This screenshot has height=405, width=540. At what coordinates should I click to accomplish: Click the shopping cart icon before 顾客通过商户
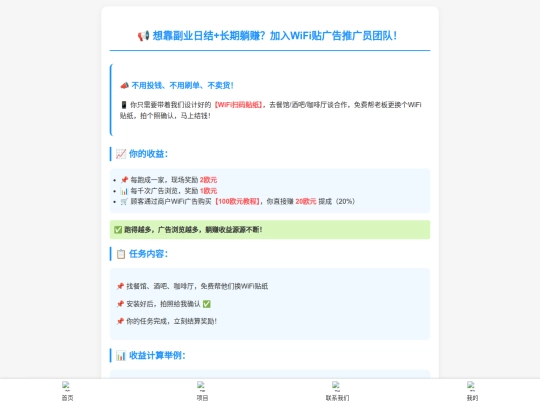(x=124, y=201)
